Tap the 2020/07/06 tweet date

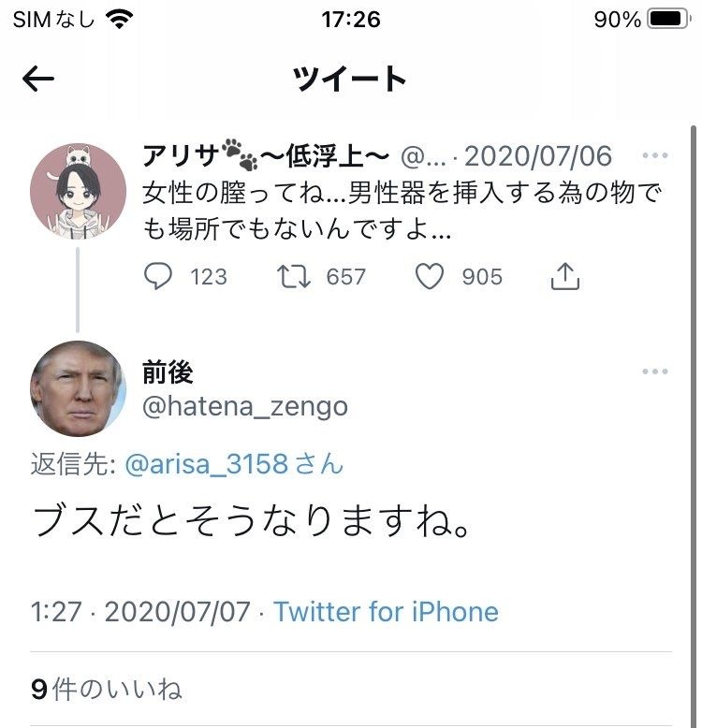click(x=538, y=156)
